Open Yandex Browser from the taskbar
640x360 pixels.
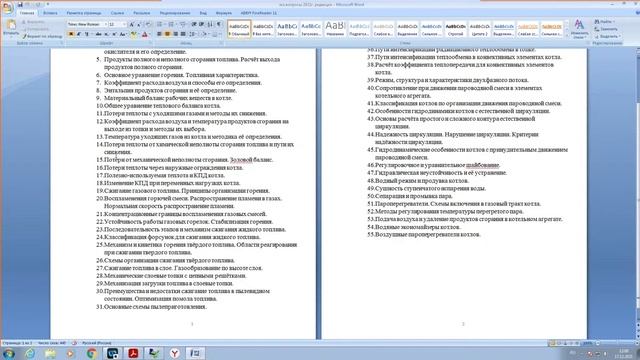click(175, 353)
